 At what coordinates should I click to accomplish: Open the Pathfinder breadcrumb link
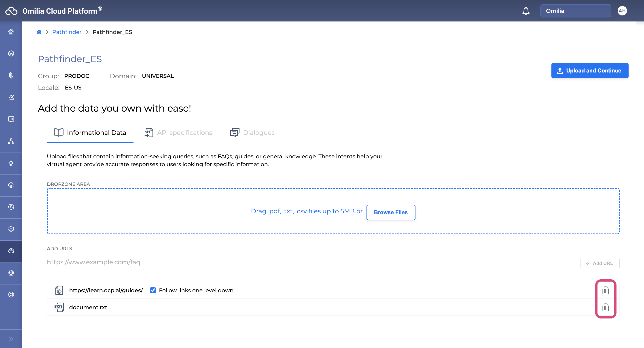coord(67,32)
